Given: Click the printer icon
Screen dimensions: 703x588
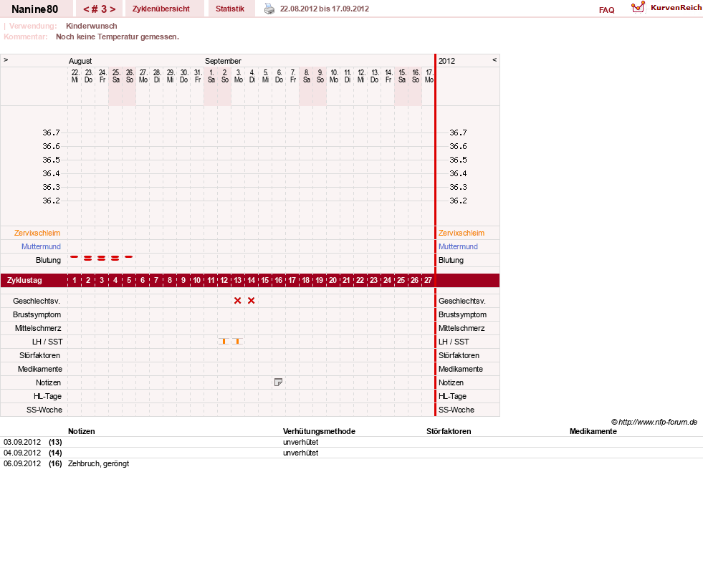Looking at the screenshot, I should tap(269, 9).
